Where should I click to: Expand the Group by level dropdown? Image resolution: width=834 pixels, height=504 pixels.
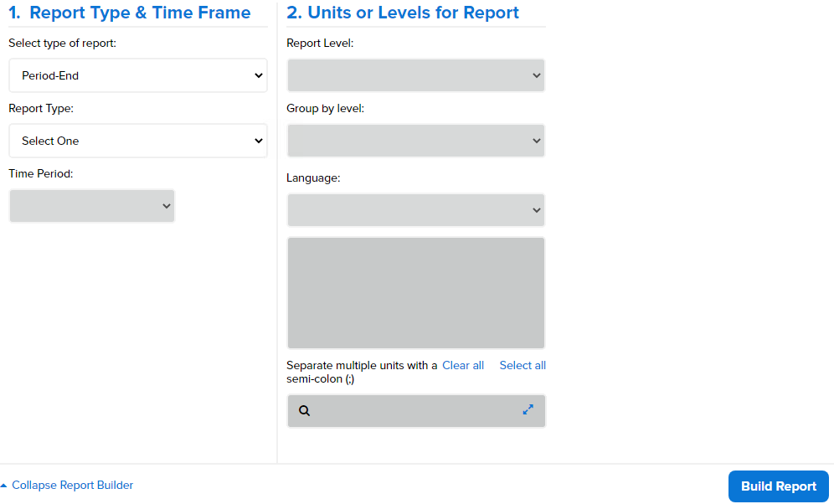click(x=416, y=141)
